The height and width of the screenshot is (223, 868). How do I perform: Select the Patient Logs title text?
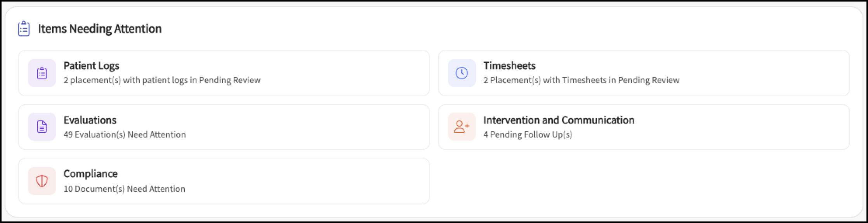pos(91,66)
